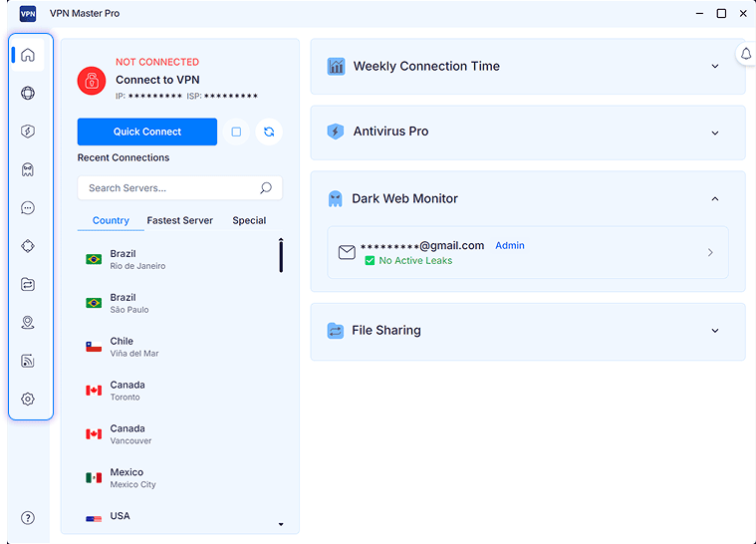756x544 pixels.
Task: Click the Weekly Connection Time chart icon
Action: 336,66
